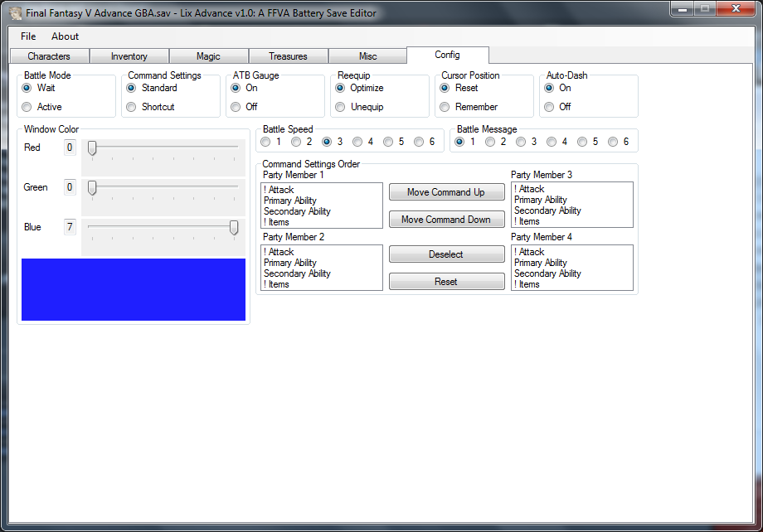This screenshot has height=532, width=763.
Task: Click the Red color slider thumb
Action: point(92,148)
